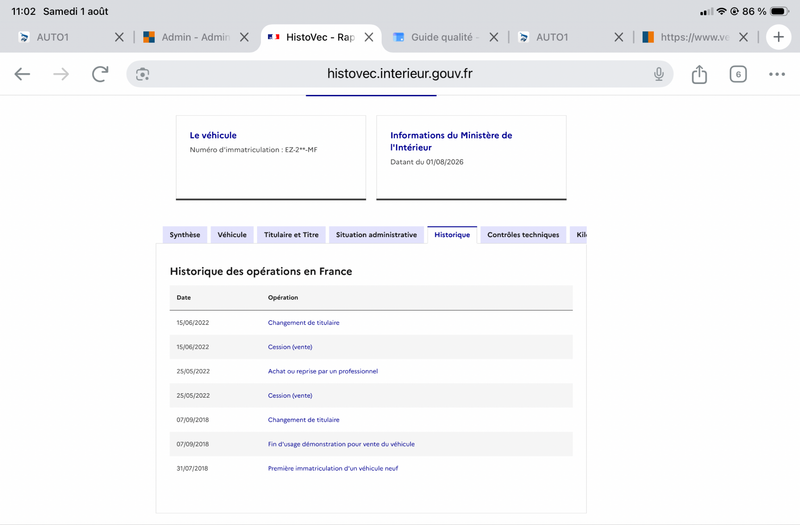Click the Date column header
The height and width of the screenshot is (525, 800).
click(184, 297)
